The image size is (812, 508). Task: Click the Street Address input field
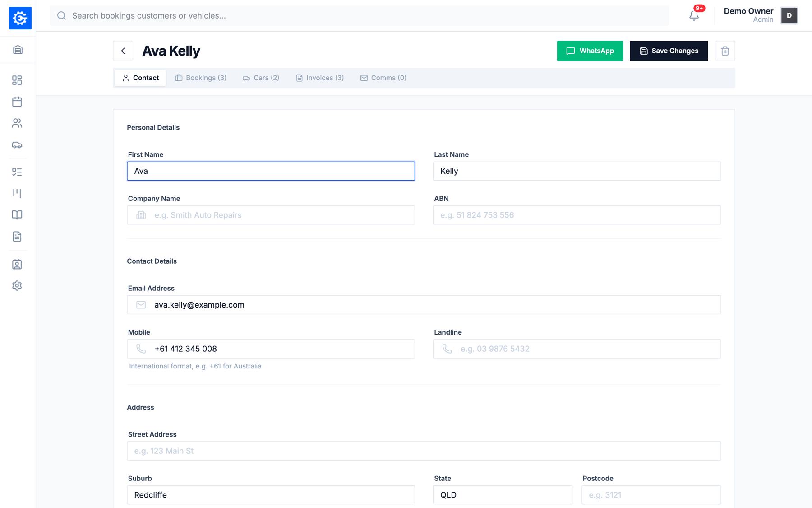[424, 451]
